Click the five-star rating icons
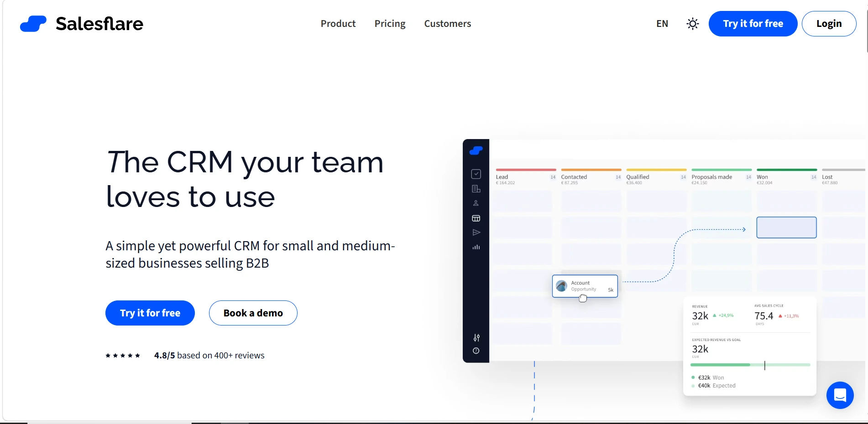Image resolution: width=868 pixels, height=424 pixels. coord(123,356)
